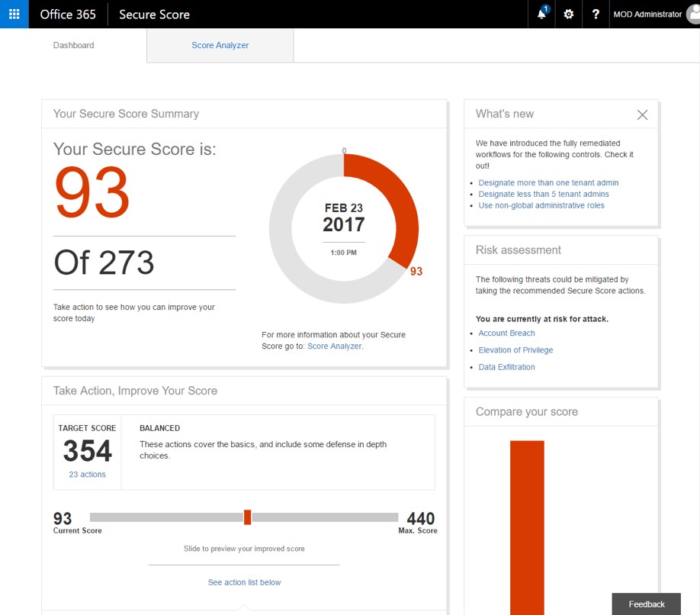Open MOD Administrator account menu
Image resolution: width=700 pixels, height=615 pixels.
point(647,14)
